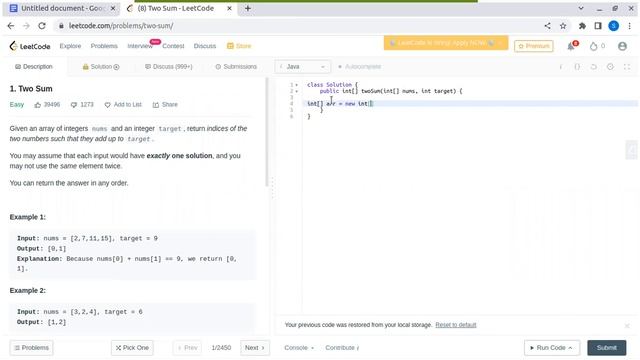This screenshot has width=640, height=360.
Task: Click the address bar URL
Action: tap(121, 26)
